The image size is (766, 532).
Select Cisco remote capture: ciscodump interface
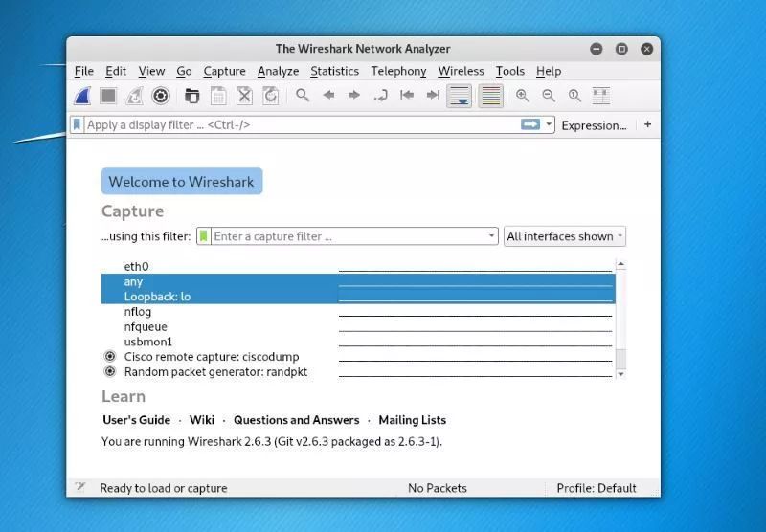click(x=358, y=357)
